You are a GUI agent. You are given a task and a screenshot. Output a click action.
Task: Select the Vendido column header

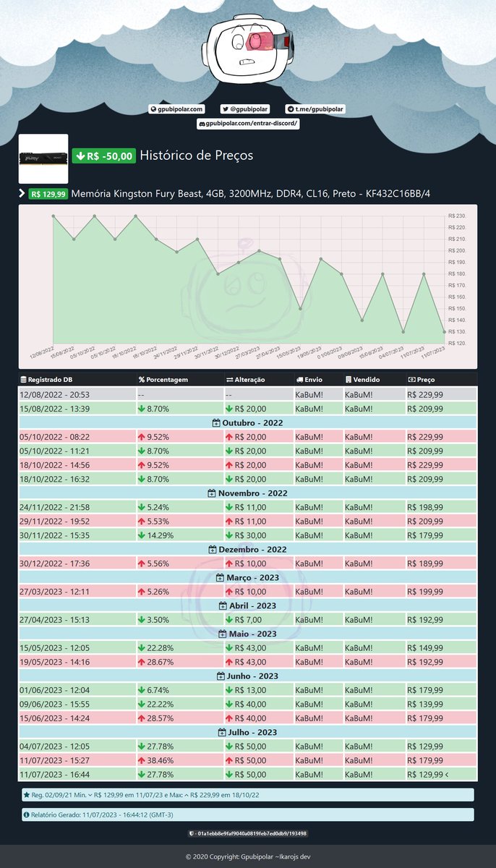pyautogui.click(x=374, y=379)
